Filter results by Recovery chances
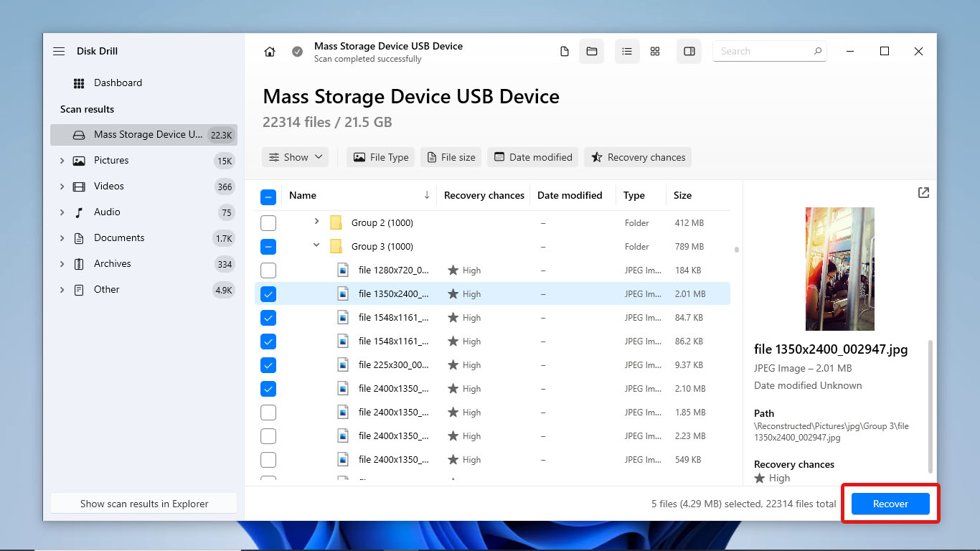980x551 pixels. [638, 157]
